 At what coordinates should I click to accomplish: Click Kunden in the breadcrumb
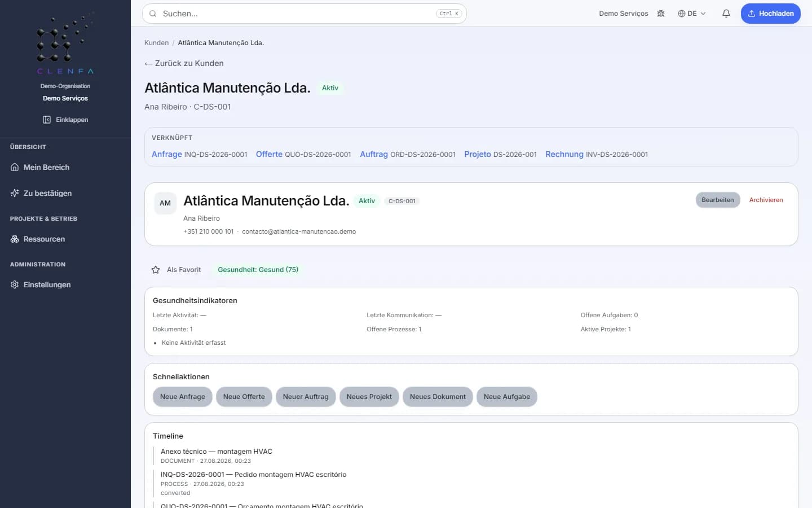(156, 43)
